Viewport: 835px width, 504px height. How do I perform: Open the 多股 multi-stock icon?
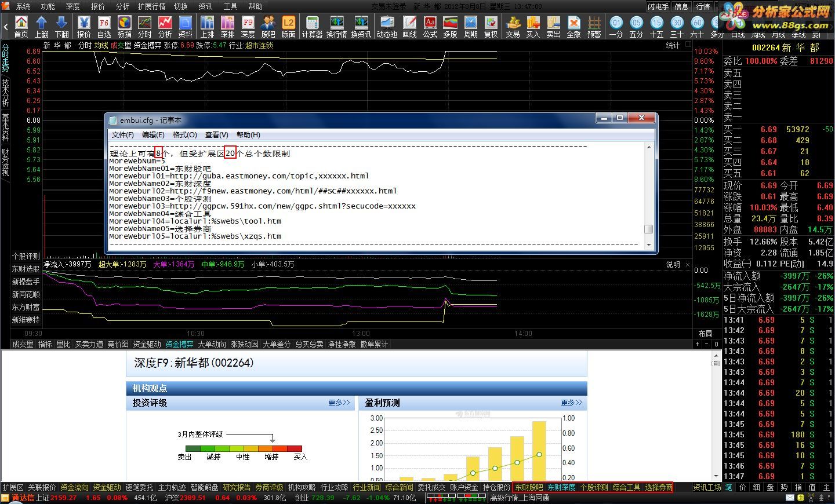(451, 27)
